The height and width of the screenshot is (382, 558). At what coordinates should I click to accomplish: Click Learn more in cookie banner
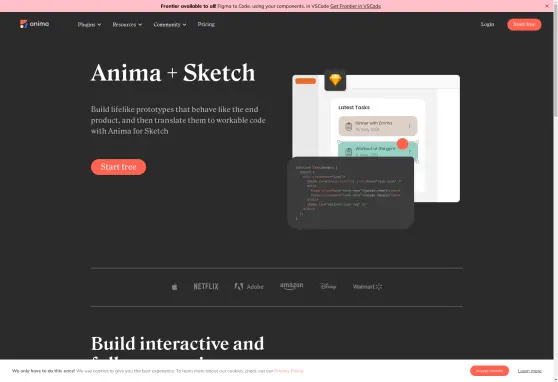[529, 371]
